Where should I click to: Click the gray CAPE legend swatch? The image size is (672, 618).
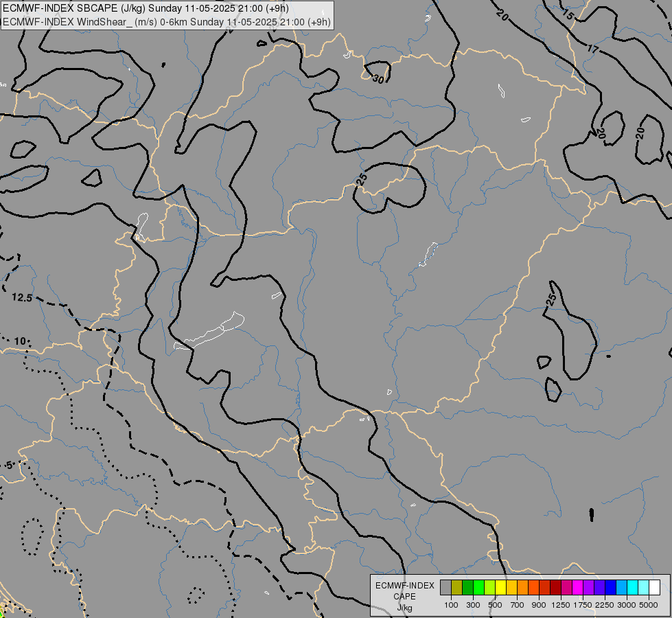point(445,587)
